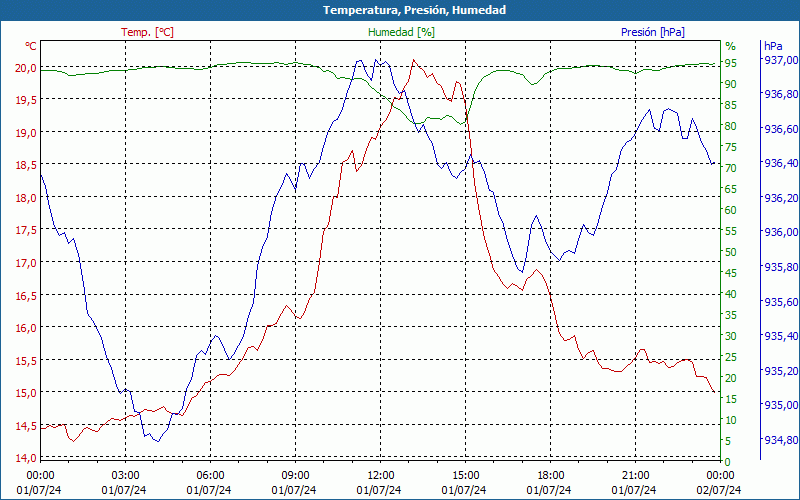Click the "15,5" temperature axis value
The height and width of the screenshot is (500, 800).
26,361
